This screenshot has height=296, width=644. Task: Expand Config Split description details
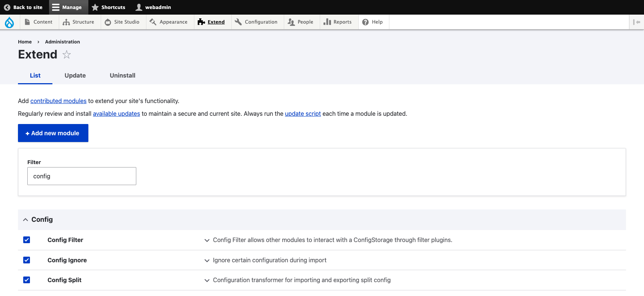(x=207, y=280)
